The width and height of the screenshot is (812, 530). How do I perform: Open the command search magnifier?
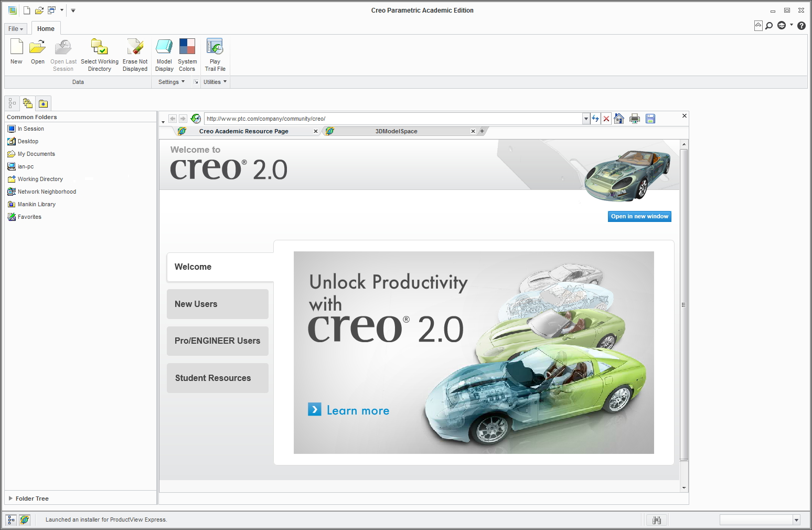coord(769,26)
